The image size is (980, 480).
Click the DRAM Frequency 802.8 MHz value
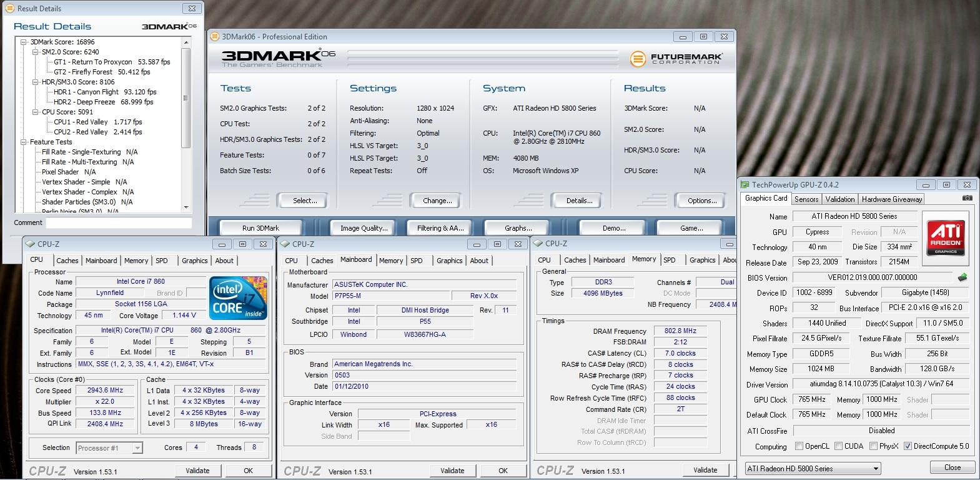click(680, 331)
